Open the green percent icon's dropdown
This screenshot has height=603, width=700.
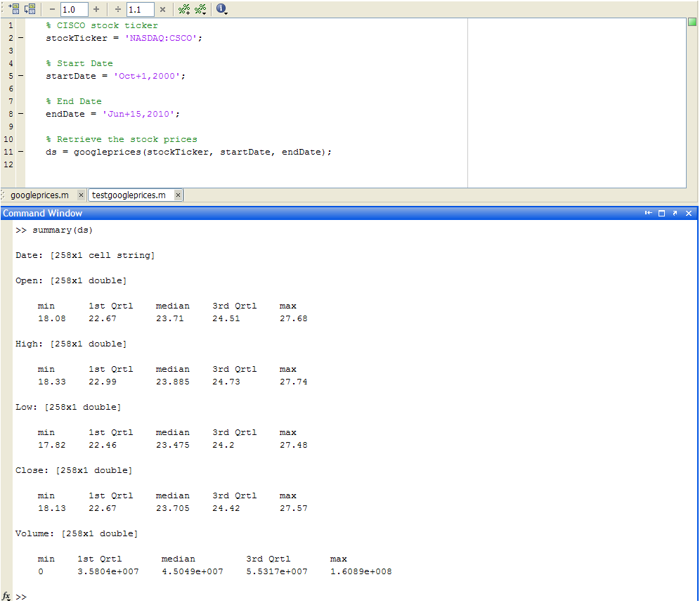pyautogui.click(x=201, y=9)
